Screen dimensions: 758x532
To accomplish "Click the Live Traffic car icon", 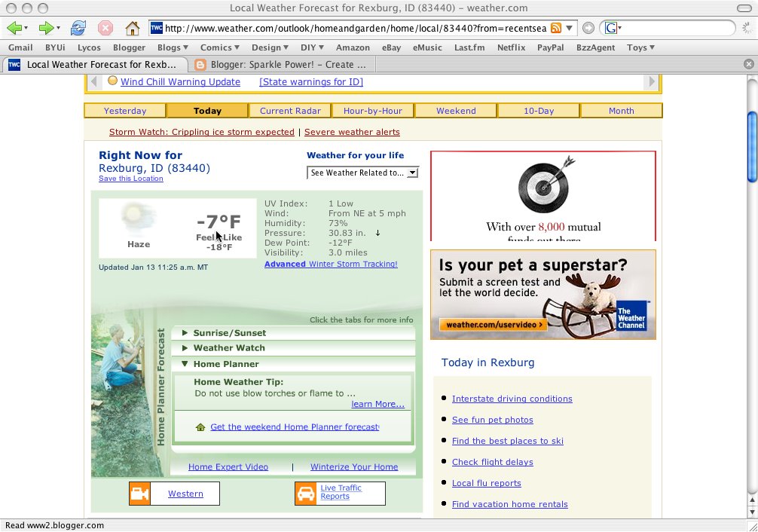I will click(x=306, y=494).
